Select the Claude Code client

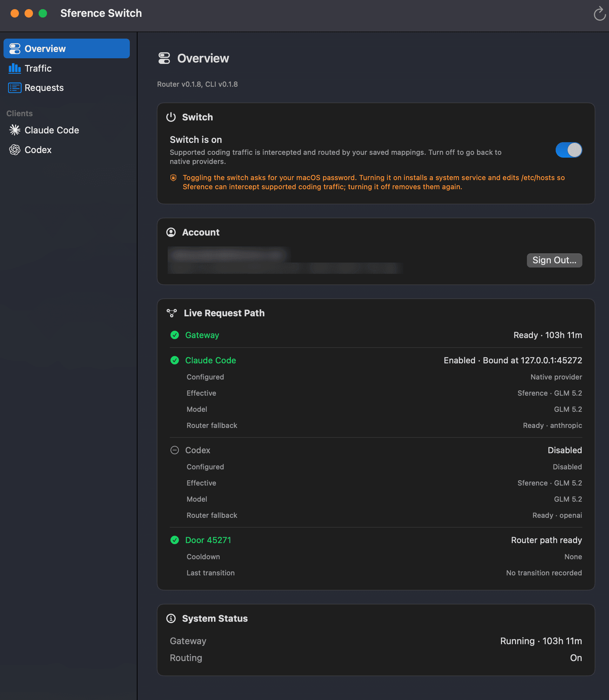pos(67,130)
